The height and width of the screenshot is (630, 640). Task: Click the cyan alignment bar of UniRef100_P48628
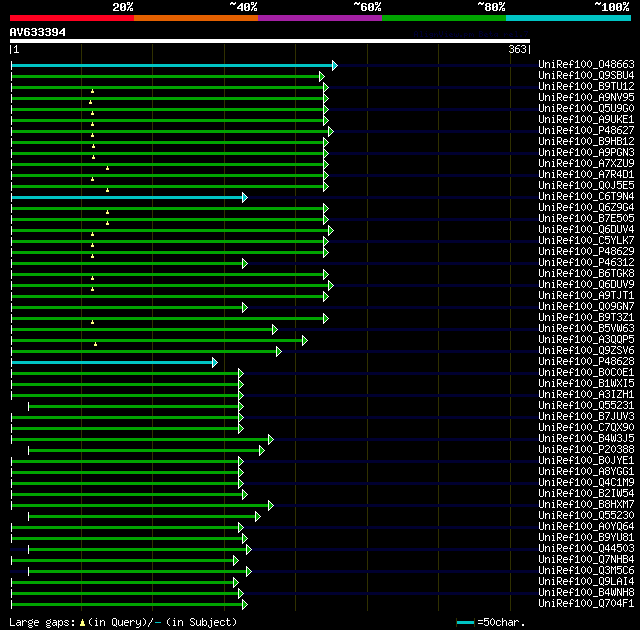click(x=112, y=362)
